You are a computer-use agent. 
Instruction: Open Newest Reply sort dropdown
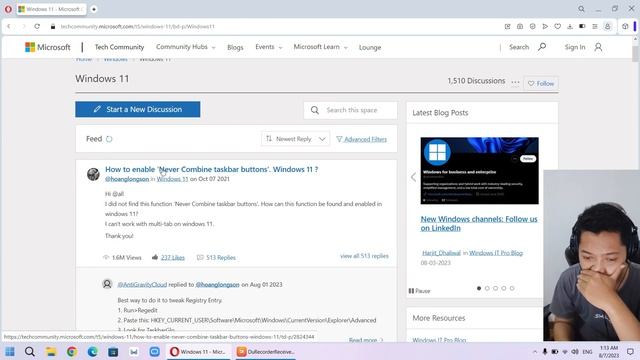tap(296, 139)
